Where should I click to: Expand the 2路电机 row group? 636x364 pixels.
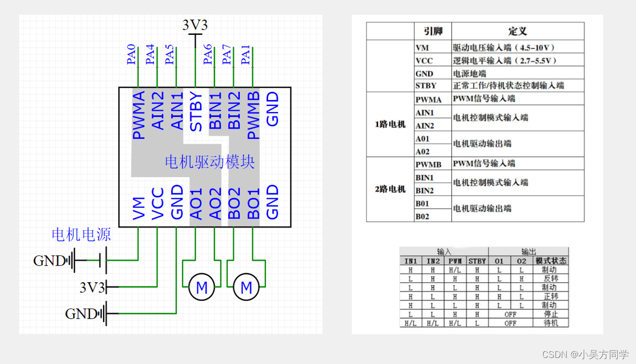(x=389, y=188)
